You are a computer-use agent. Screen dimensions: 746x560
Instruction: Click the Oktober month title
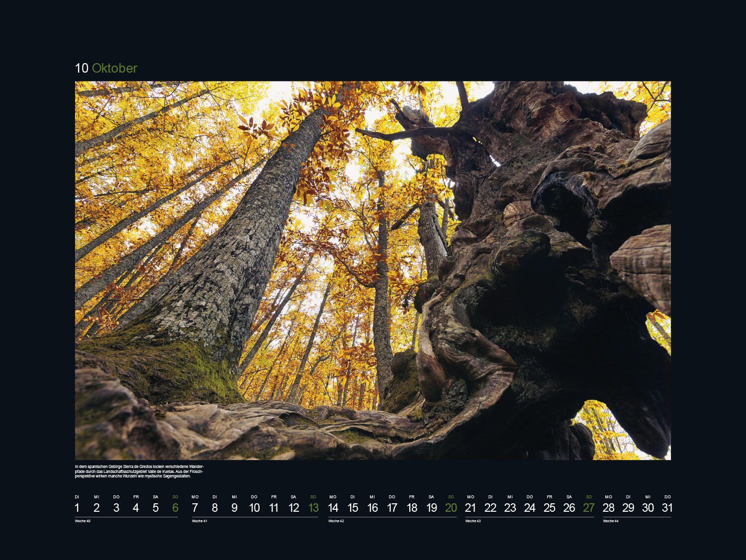(114, 68)
